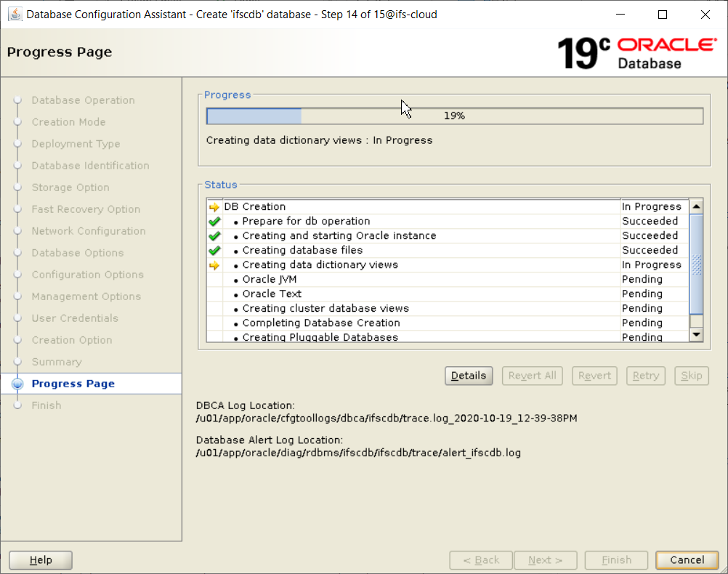Select the Network Configuration step

[x=89, y=231]
